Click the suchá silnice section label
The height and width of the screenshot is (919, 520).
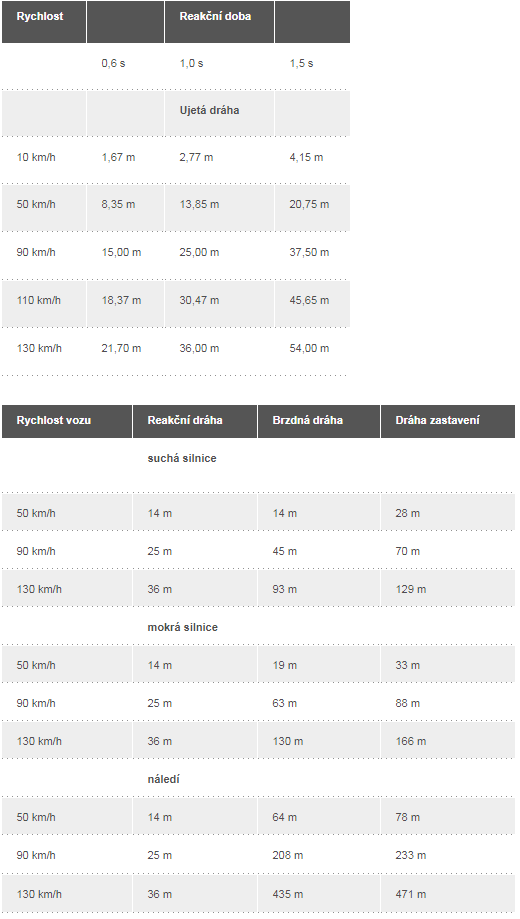tap(182, 458)
